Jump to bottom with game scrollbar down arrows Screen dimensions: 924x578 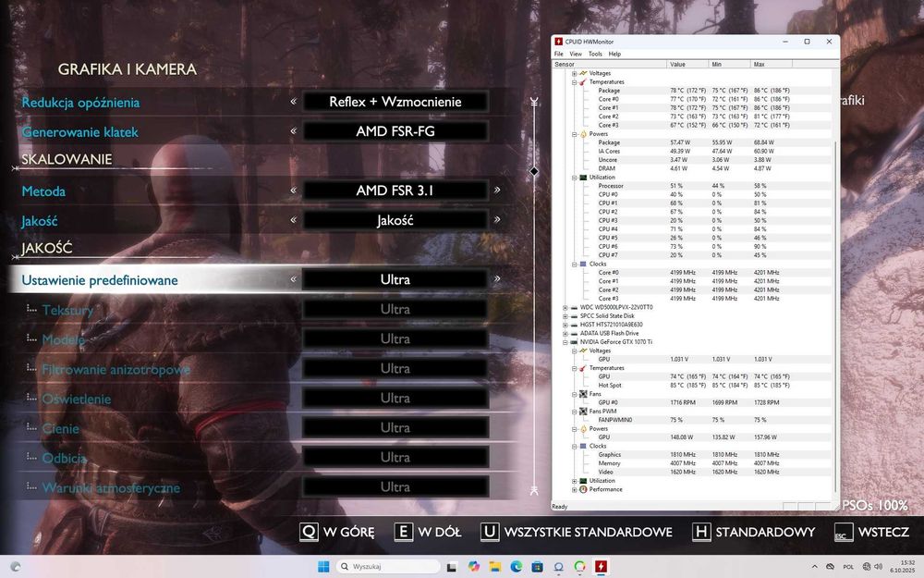534,490
